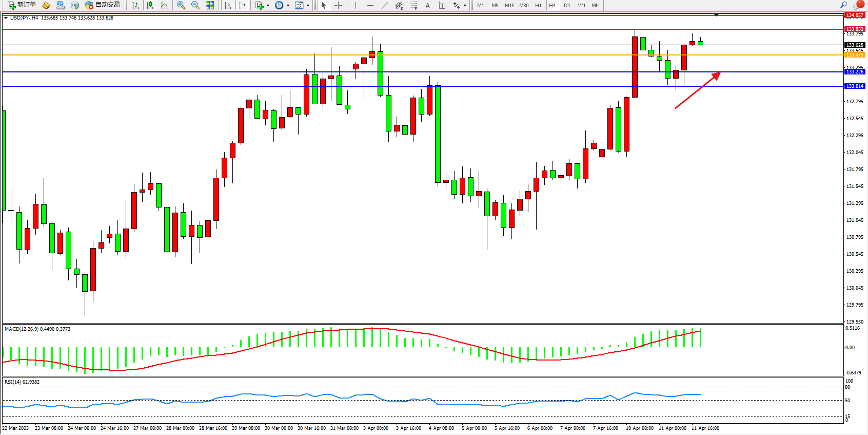Screen dimensions: 868x435
Task: Select the Fibonacci retracement tool
Action: [x=413, y=5]
